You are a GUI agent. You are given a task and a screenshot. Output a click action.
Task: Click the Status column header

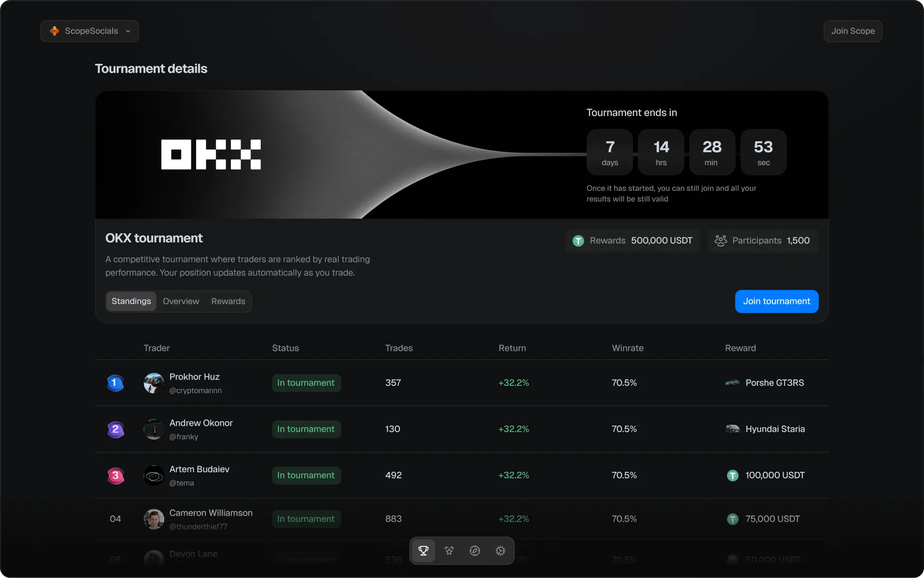(285, 348)
